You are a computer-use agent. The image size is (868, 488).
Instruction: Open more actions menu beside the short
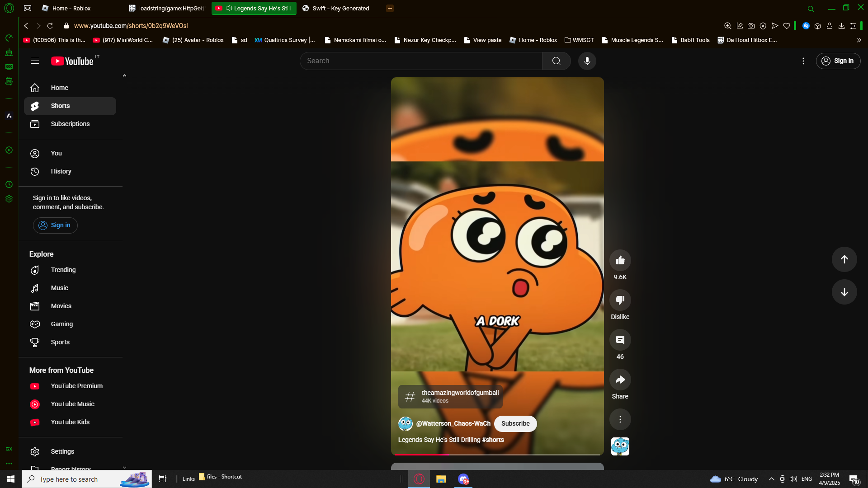(620, 419)
